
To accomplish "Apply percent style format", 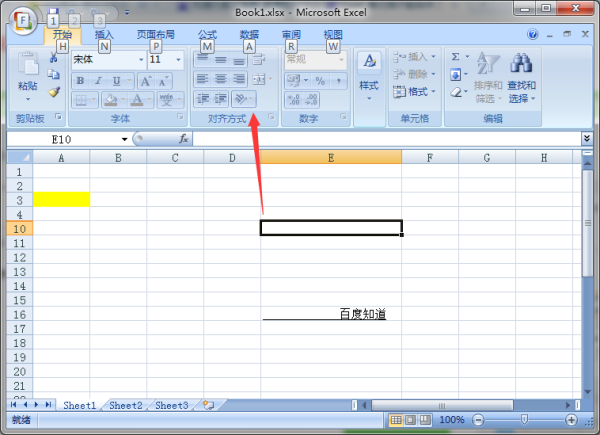I will 320,81.
